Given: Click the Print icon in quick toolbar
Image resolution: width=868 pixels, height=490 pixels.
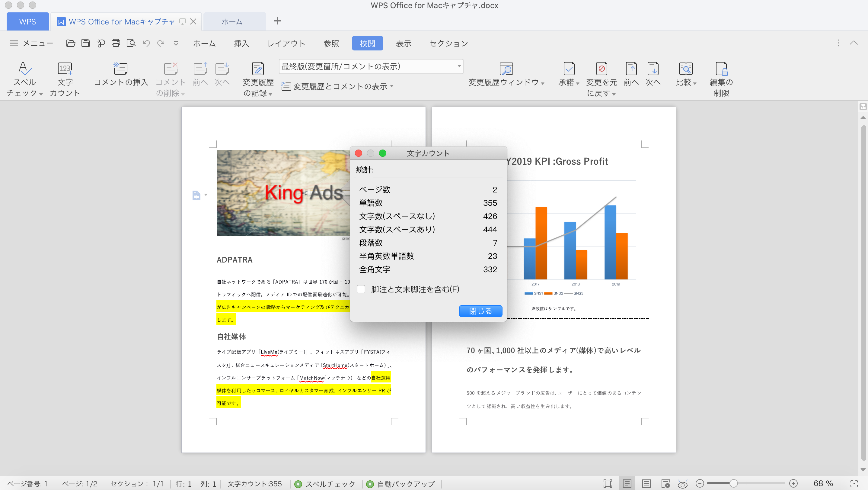Looking at the screenshot, I should click(x=116, y=43).
